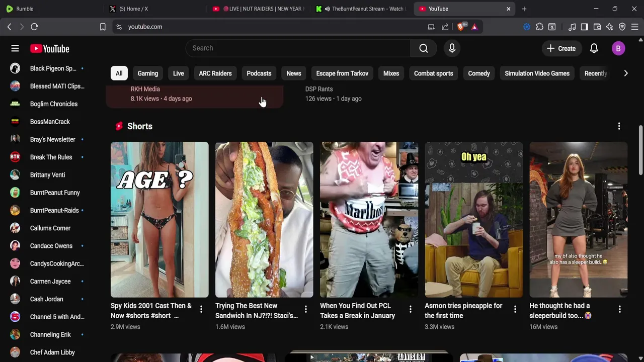This screenshot has width=644, height=362.
Task: Play the sleeper build gym short thumbnail
Action: point(578,220)
